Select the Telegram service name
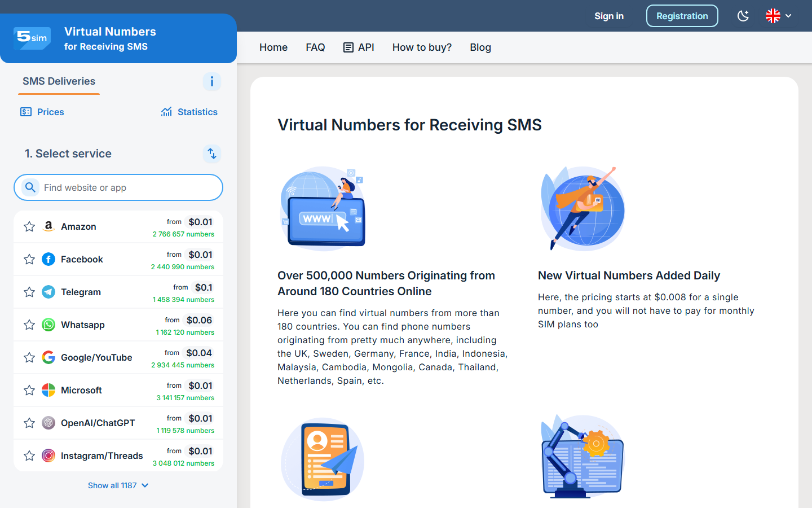This screenshot has width=812, height=508. (x=81, y=292)
